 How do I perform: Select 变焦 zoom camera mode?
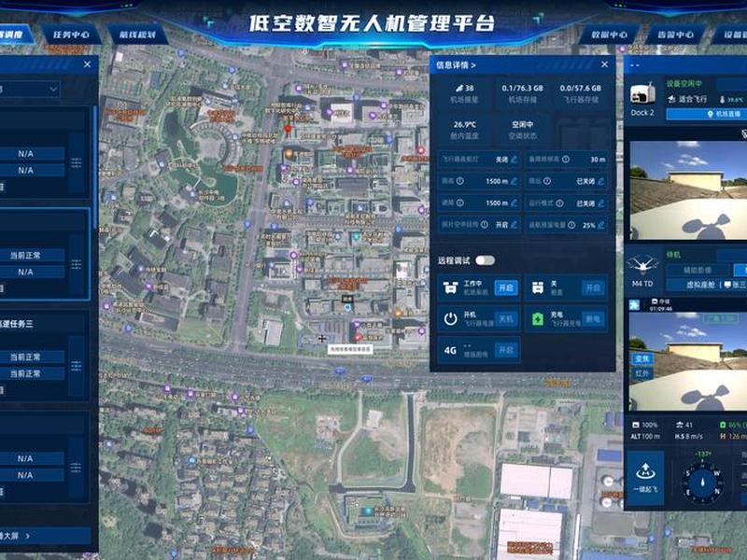coord(641,359)
